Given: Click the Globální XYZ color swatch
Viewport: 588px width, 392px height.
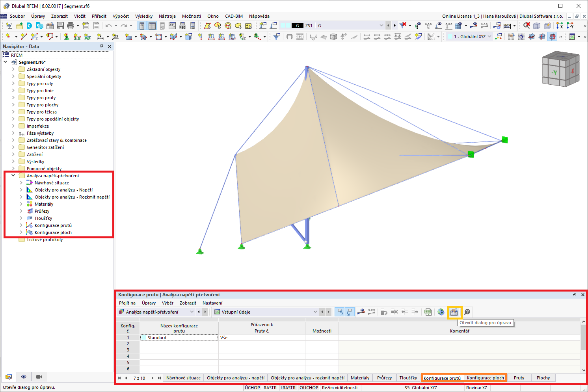Looking at the screenshot, I should (x=450, y=37).
